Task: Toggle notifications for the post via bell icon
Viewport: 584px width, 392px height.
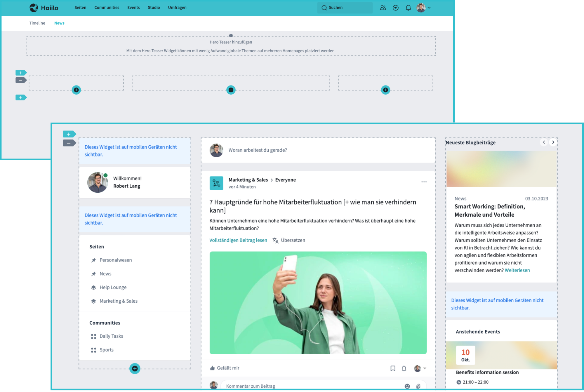Action: click(x=404, y=368)
